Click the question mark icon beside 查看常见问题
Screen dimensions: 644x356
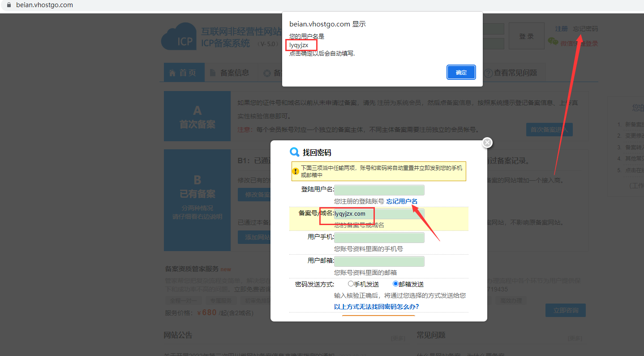click(488, 73)
